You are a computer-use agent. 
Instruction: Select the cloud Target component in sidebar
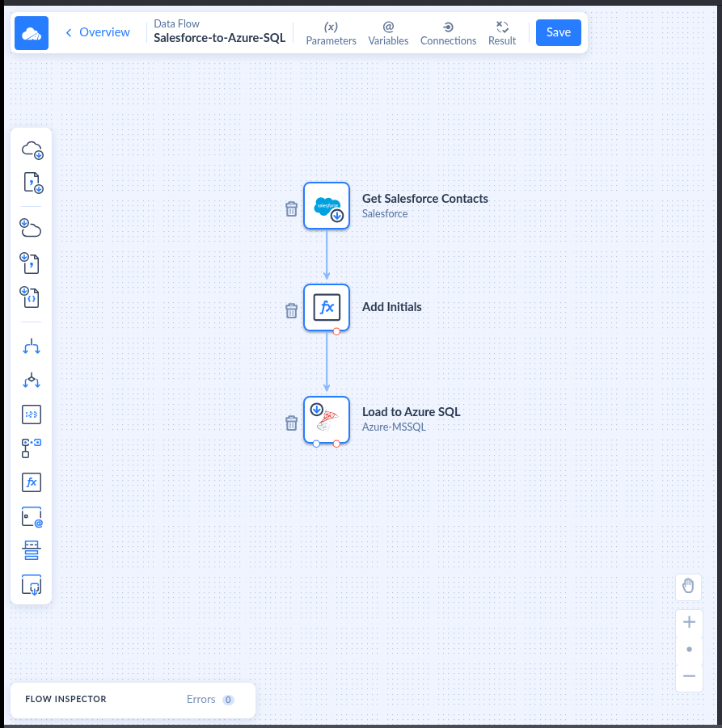click(31, 228)
